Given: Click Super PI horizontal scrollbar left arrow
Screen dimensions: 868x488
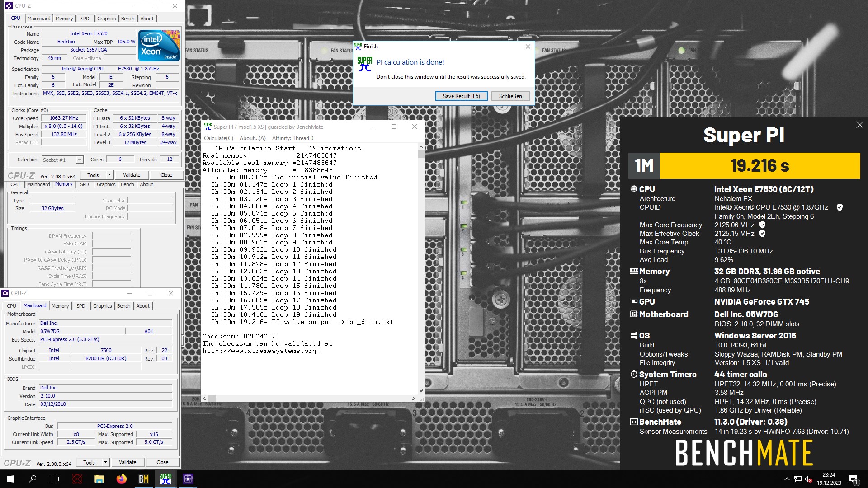Looking at the screenshot, I should point(204,399).
